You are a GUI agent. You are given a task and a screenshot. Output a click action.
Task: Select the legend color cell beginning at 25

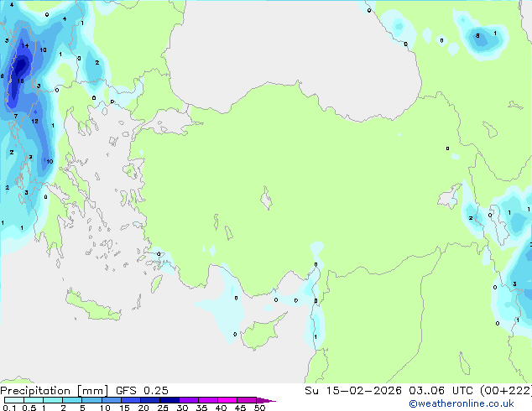(170, 400)
